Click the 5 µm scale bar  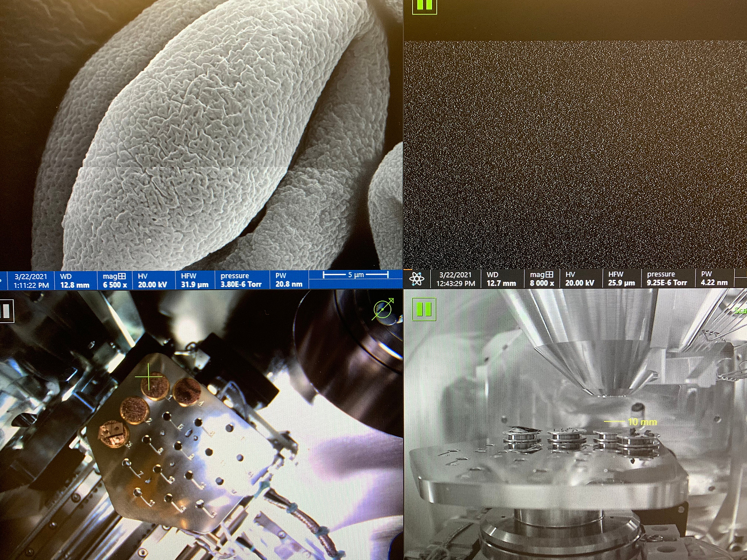(x=356, y=275)
